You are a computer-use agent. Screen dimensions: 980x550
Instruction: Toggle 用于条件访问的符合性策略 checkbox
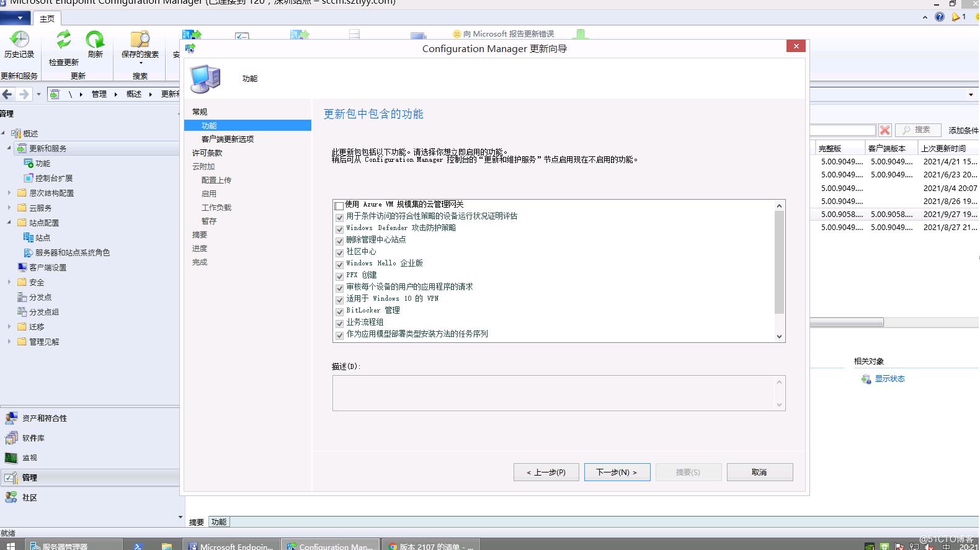(339, 217)
